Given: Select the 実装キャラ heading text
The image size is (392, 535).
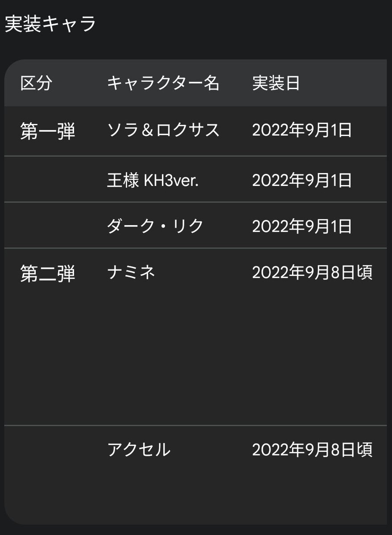Looking at the screenshot, I should [50, 24].
